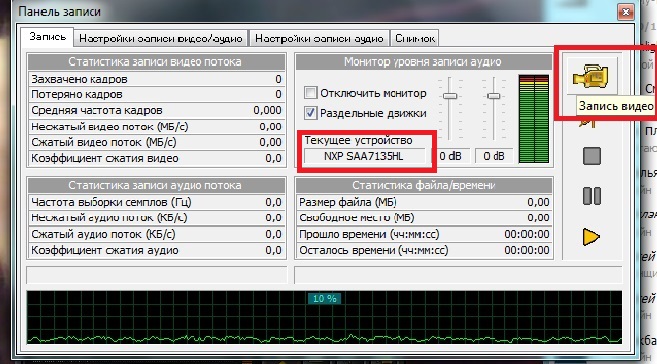Click the Захвачено кадров statistics row

pos(156,79)
